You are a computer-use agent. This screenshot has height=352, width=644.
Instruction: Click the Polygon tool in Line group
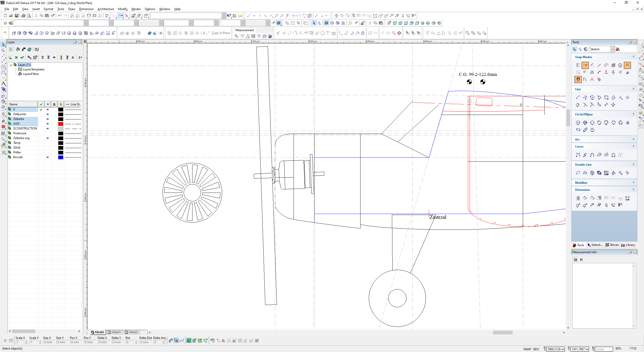(592, 98)
